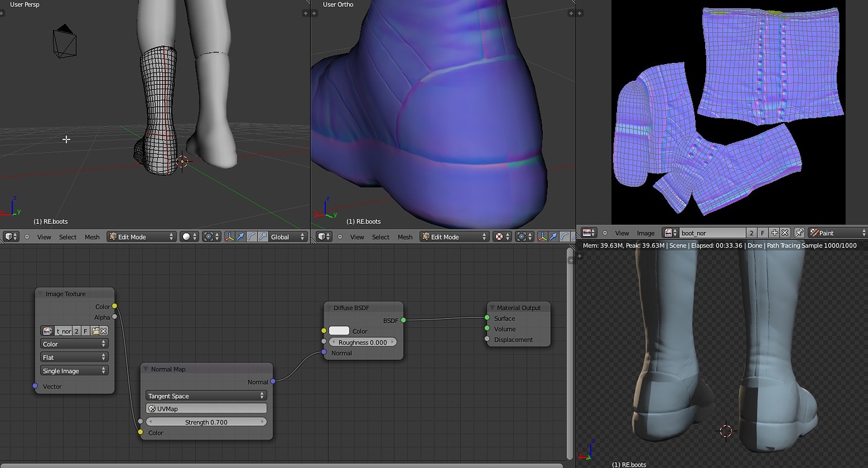Browse image icon in Image Texture node
The height and width of the screenshot is (468, 868).
point(47,331)
